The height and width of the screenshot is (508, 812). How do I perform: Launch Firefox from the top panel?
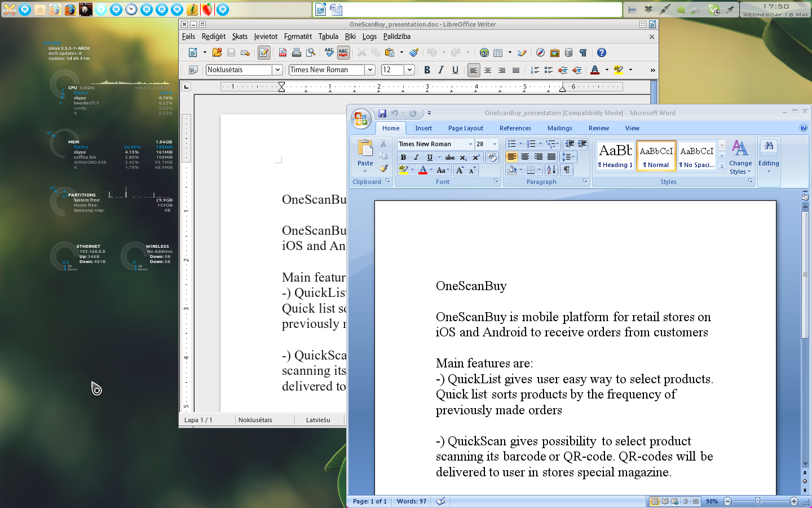point(70,10)
